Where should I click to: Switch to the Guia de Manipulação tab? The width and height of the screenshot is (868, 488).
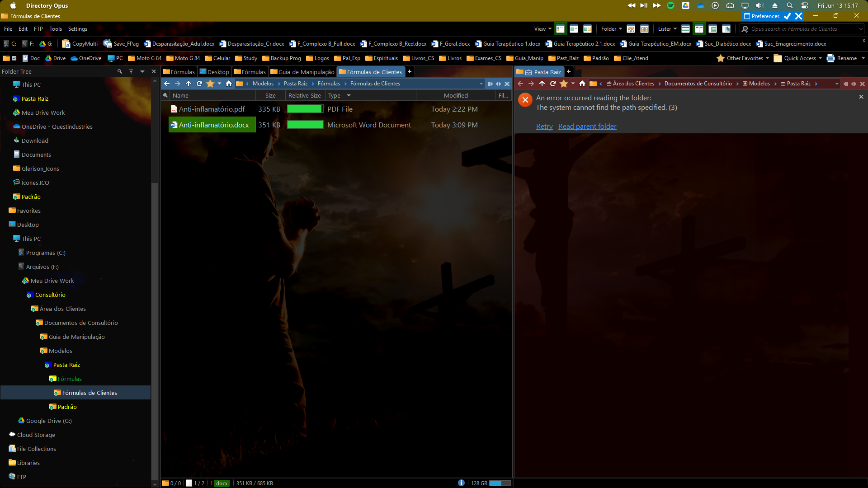pos(302,72)
